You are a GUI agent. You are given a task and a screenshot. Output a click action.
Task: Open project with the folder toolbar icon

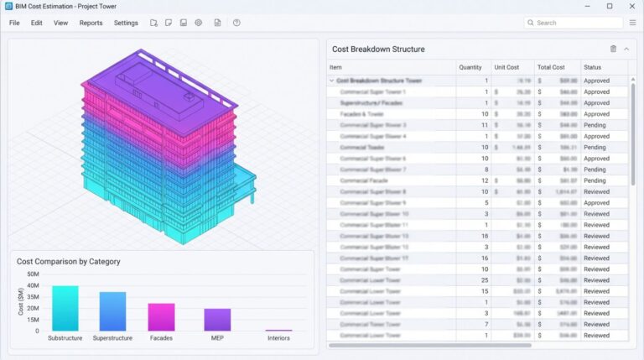click(153, 23)
